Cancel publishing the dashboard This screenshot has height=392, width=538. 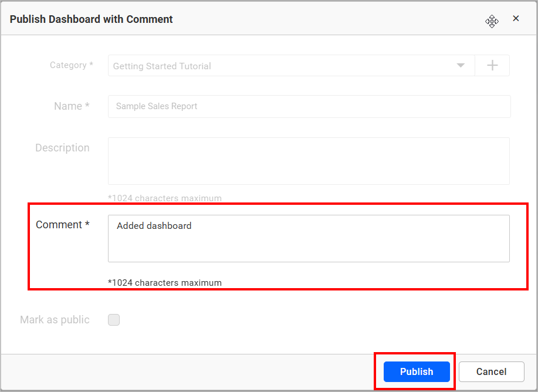point(491,371)
